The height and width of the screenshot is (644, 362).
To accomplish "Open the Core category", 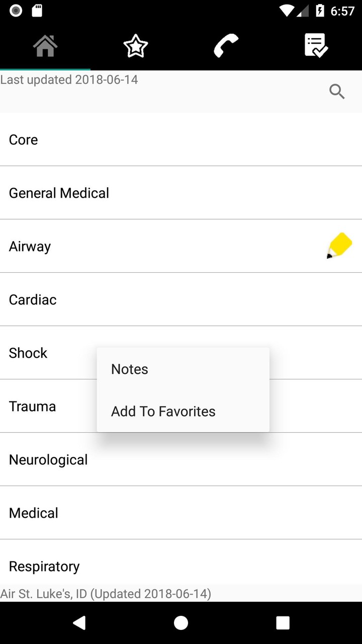I will (24, 139).
